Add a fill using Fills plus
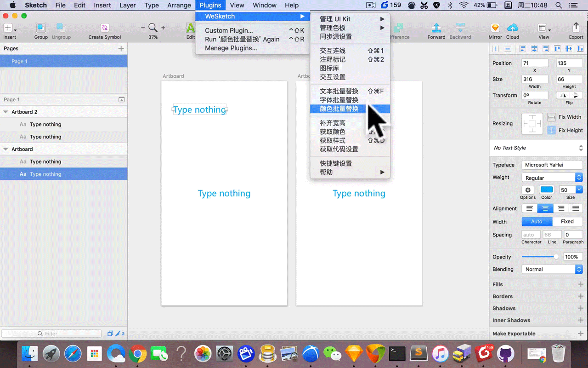The image size is (588, 368). [x=581, y=284]
